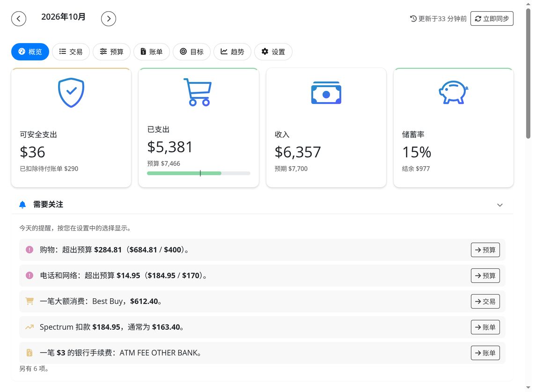Viewport: 543px width, 392px height.
Task: Click the 已扣除待付账单 $290 note
Action: point(49,169)
